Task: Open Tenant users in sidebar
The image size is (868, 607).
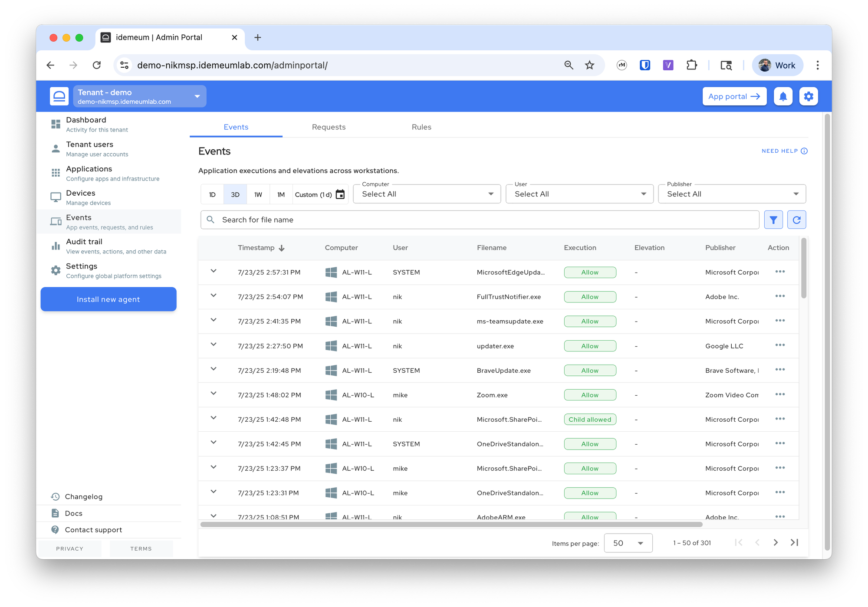Action: [x=109, y=149]
